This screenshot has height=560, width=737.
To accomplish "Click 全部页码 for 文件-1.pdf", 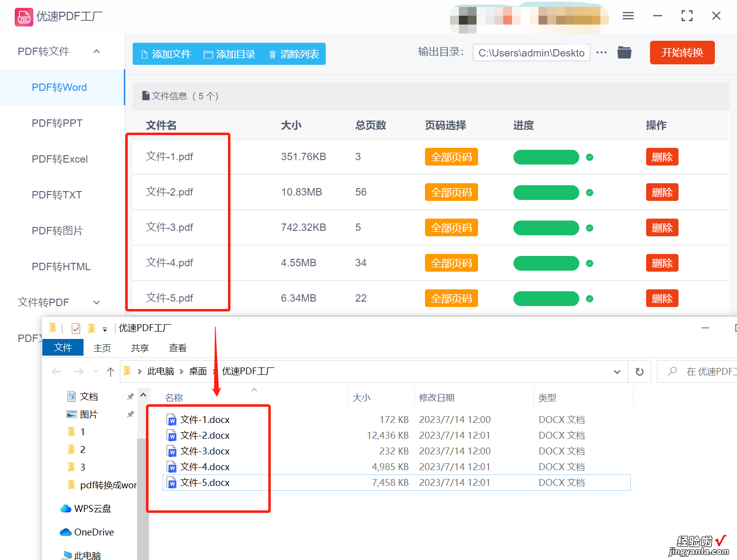I will coord(452,157).
